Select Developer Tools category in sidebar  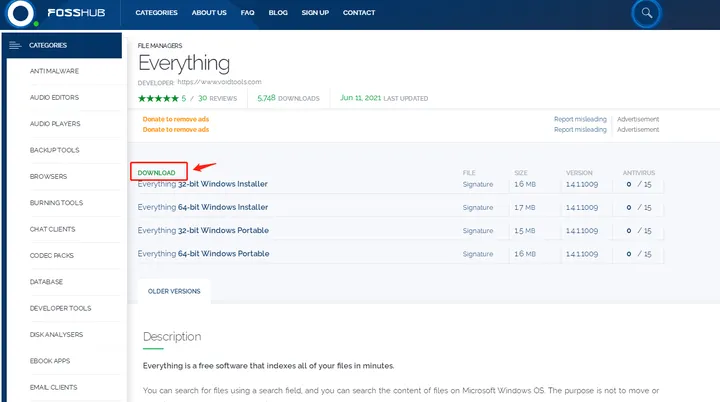61,308
